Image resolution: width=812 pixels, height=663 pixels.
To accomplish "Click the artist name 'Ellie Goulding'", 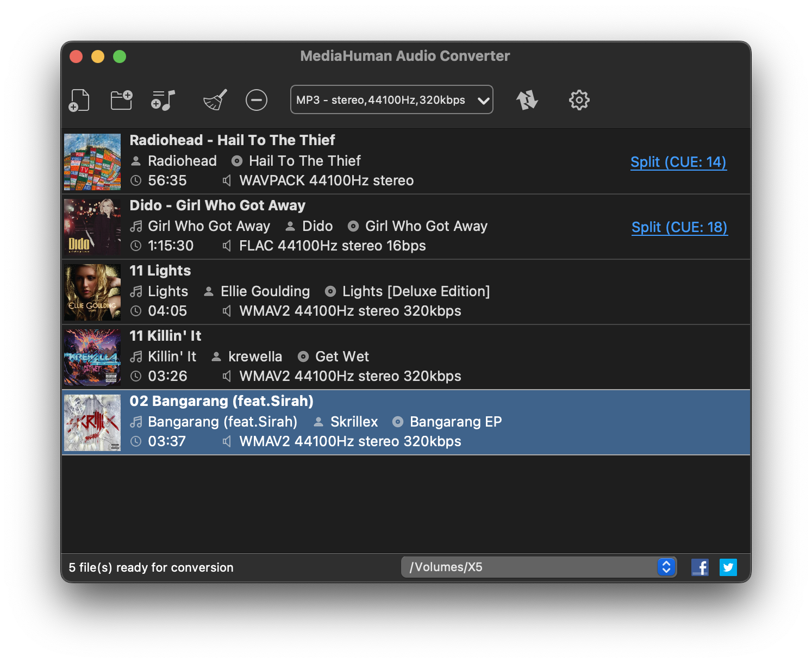I will (x=265, y=291).
